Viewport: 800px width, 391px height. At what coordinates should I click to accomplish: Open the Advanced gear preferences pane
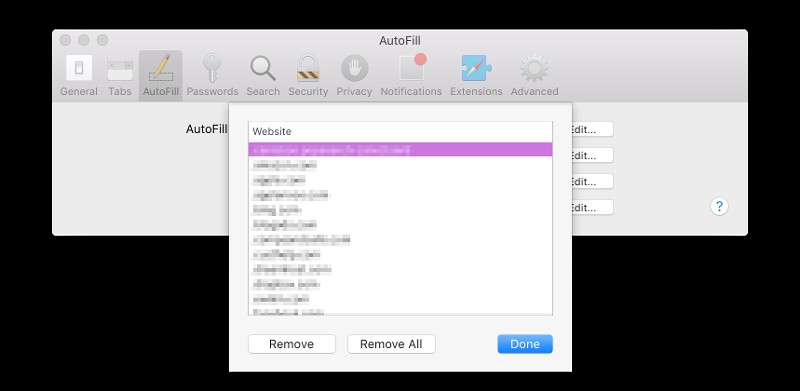pyautogui.click(x=535, y=76)
